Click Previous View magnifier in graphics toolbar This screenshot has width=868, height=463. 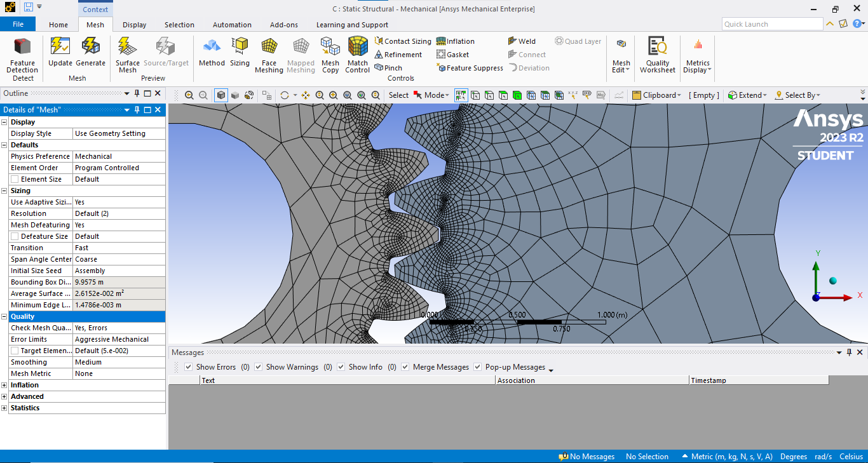(x=189, y=95)
